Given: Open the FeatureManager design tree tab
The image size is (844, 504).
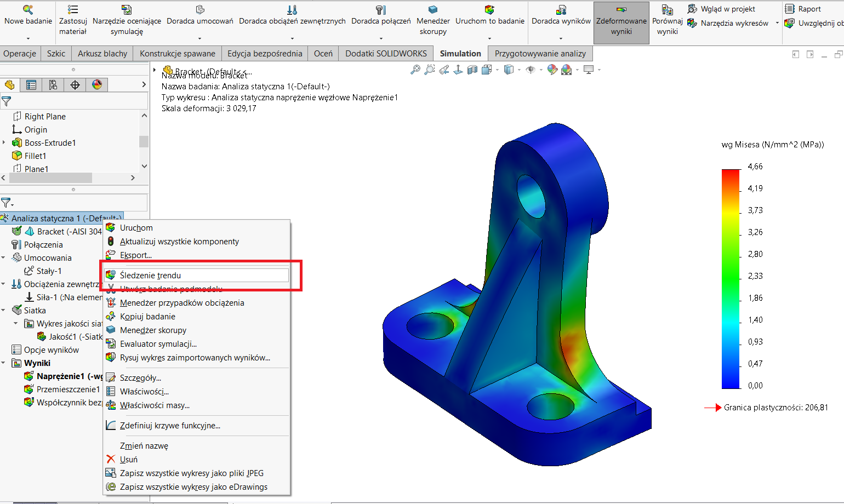Looking at the screenshot, I should click(x=9, y=84).
